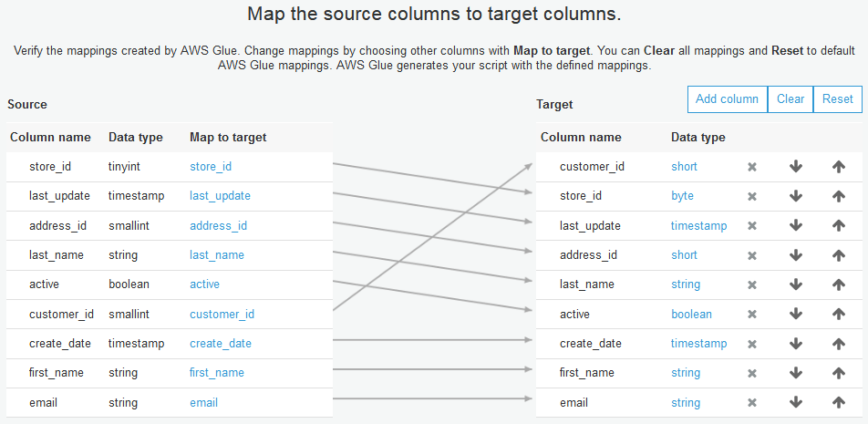Open the email map to target link

[x=203, y=402]
